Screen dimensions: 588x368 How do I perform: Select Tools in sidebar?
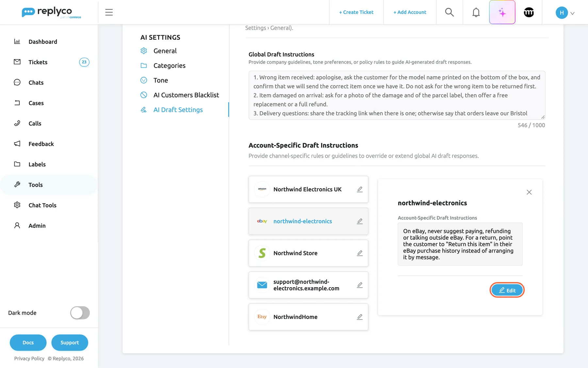click(49, 185)
